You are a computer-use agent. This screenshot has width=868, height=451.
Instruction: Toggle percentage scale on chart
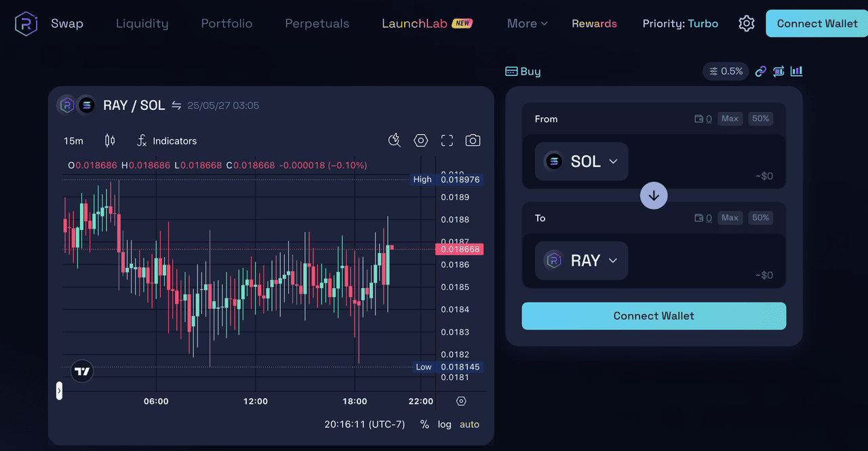(x=425, y=424)
